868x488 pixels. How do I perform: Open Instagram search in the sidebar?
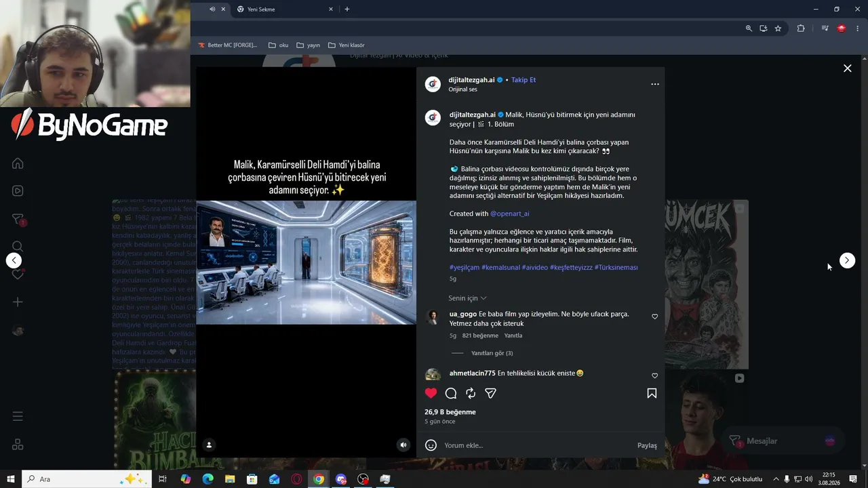point(18,247)
